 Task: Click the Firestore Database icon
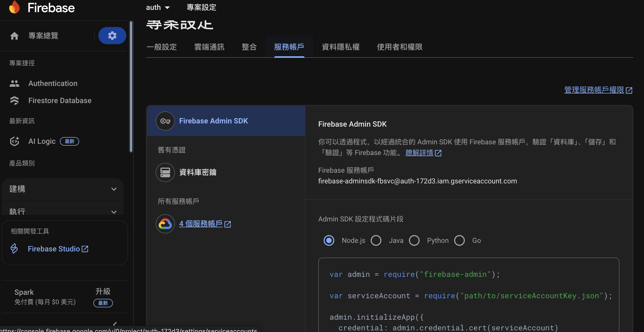tap(14, 101)
